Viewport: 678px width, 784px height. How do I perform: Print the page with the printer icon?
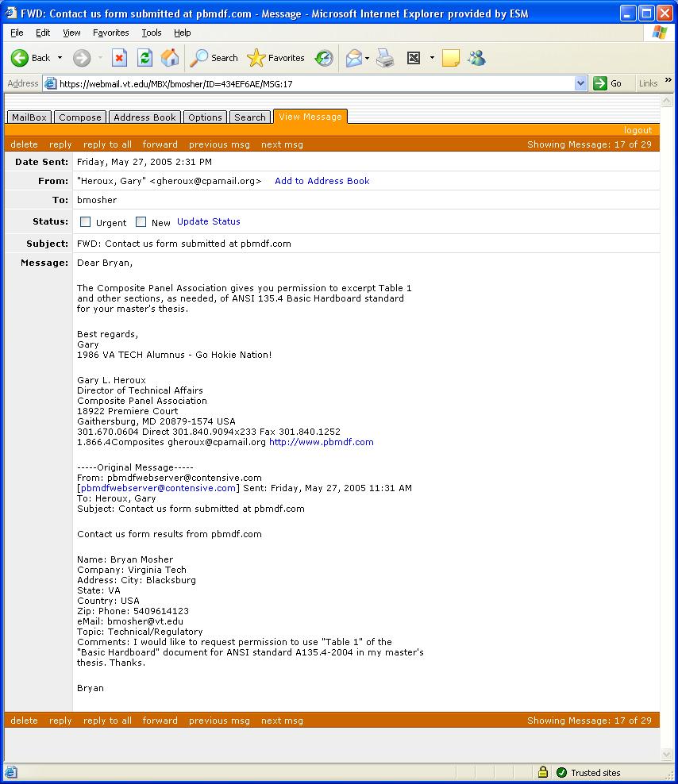pyautogui.click(x=385, y=58)
